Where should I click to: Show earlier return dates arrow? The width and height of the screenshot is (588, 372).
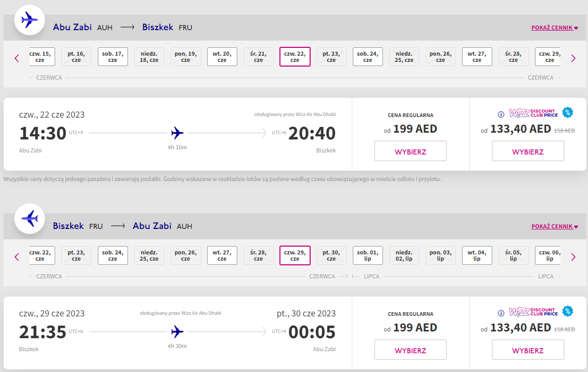17,257
